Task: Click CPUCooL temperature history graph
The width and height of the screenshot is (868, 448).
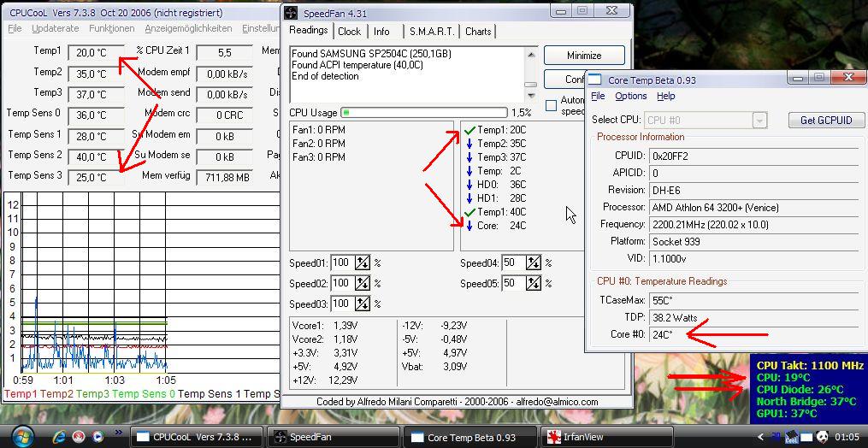Action: (x=142, y=283)
